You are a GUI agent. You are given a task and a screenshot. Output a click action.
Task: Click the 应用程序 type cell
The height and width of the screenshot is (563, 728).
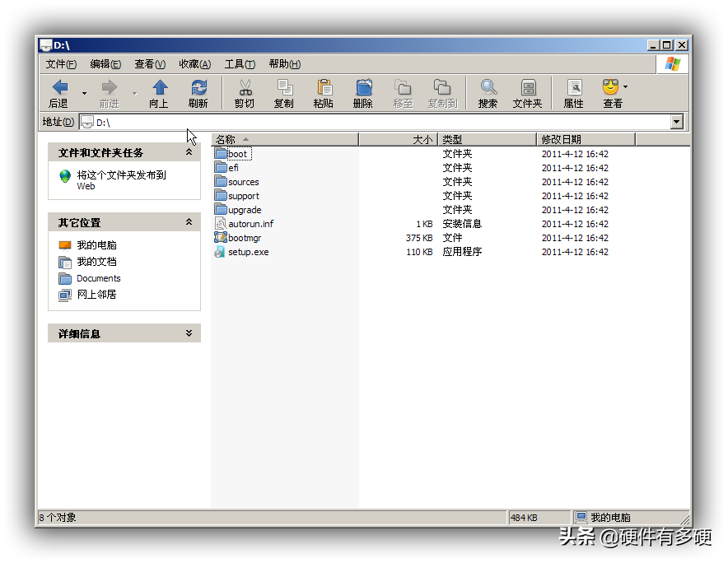click(462, 252)
